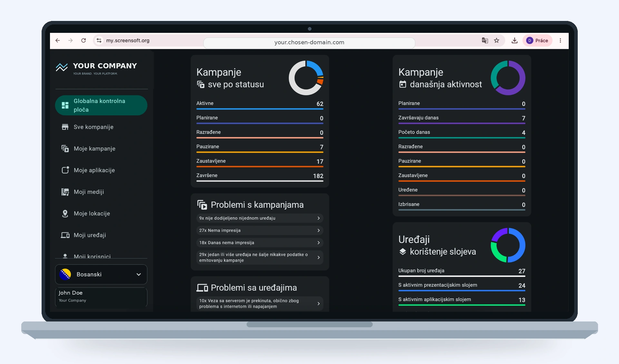Click chevron on 29x jedan ili više row
Screen dimensions: 619x364
click(x=319, y=257)
